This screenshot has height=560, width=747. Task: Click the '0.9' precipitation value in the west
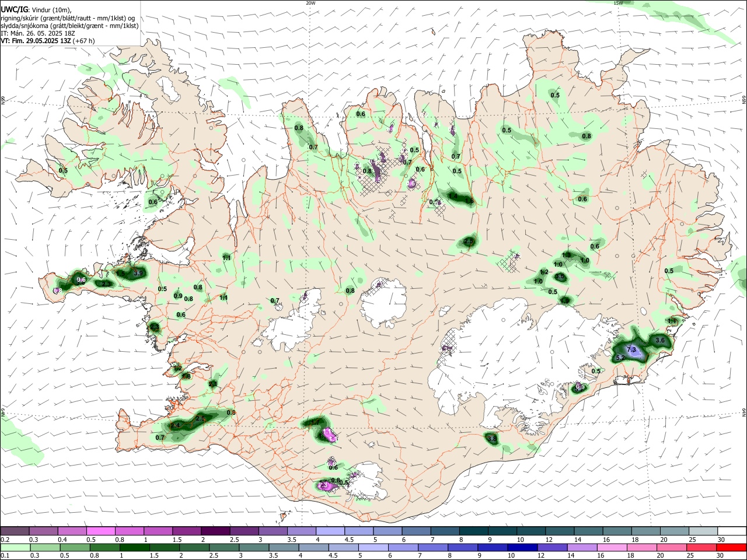pyautogui.click(x=178, y=296)
